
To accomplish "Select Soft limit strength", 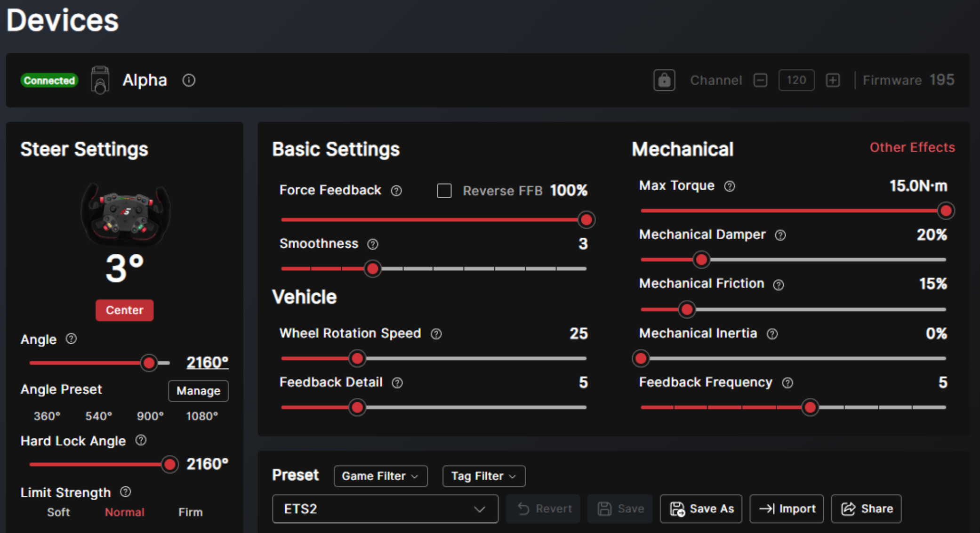I will pos(58,512).
